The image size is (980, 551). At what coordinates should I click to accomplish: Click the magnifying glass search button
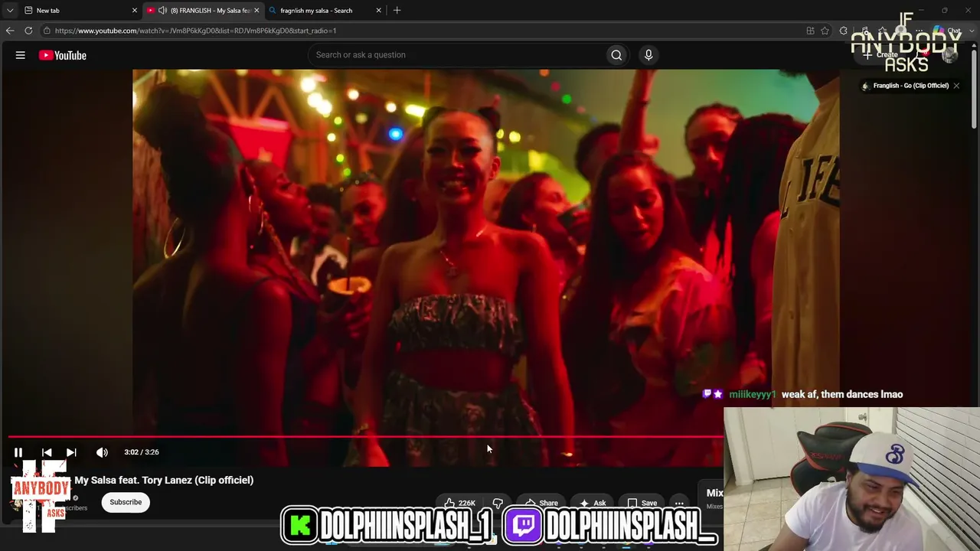click(x=616, y=55)
